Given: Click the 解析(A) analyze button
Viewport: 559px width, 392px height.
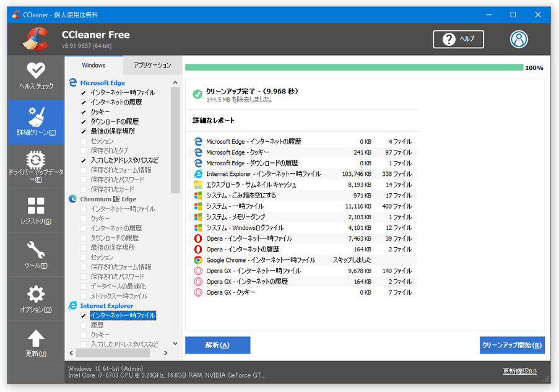Looking at the screenshot, I should pos(217,345).
